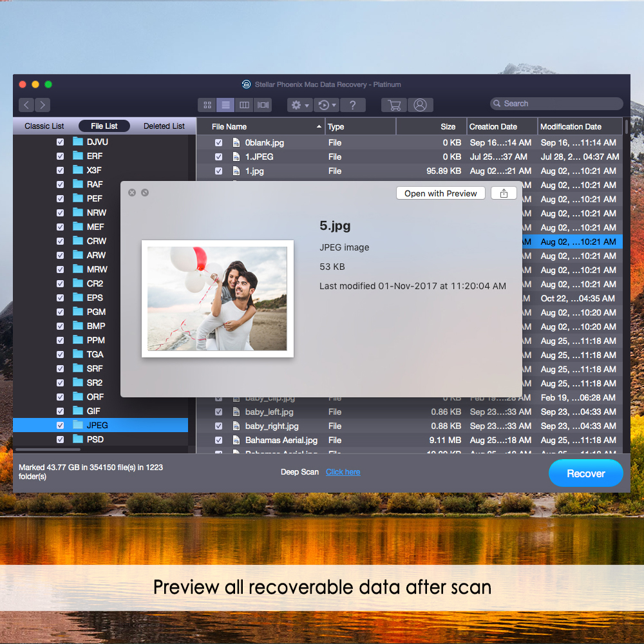Switch to cover flow view

[x=263, y=105]
